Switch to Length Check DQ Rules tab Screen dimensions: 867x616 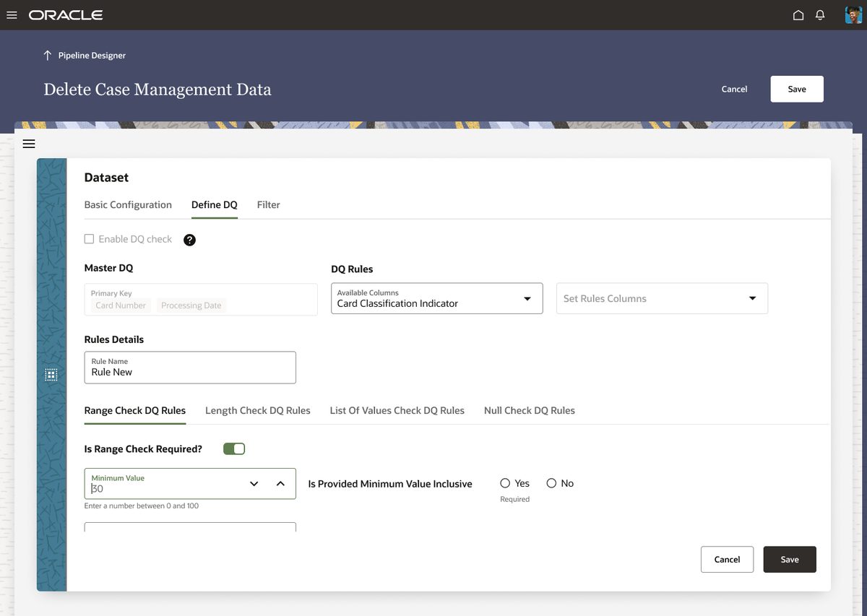coord(258,410)
